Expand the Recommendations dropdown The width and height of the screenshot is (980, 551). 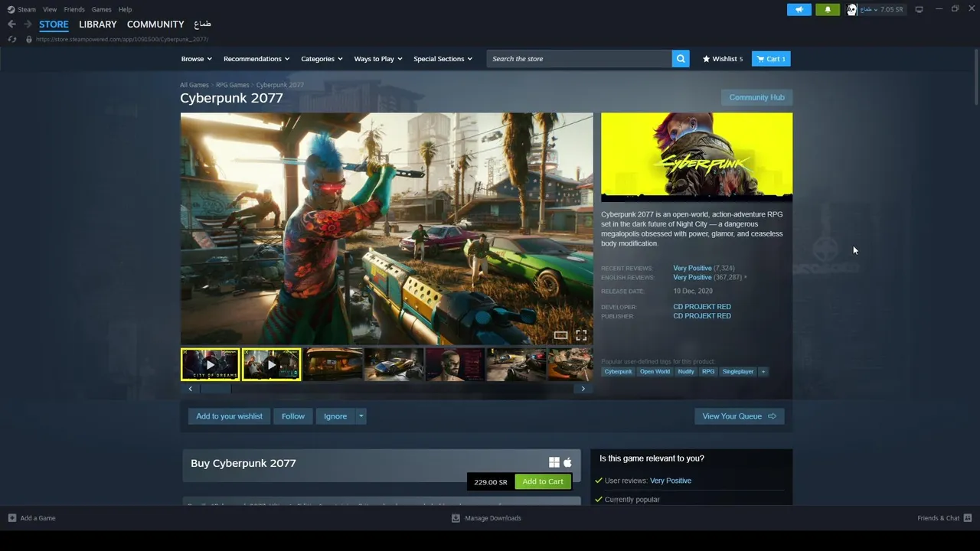pos(256,59)
